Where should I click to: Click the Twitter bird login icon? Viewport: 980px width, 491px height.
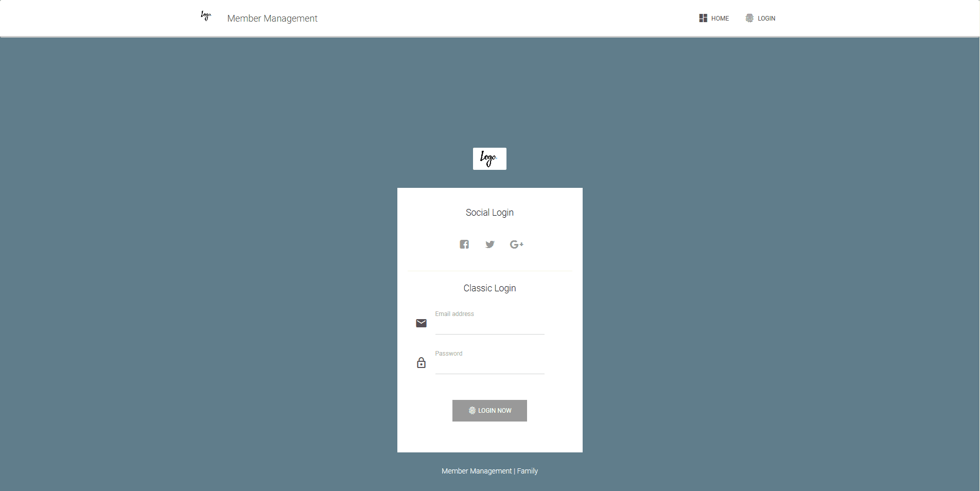(x=490, y=244)
